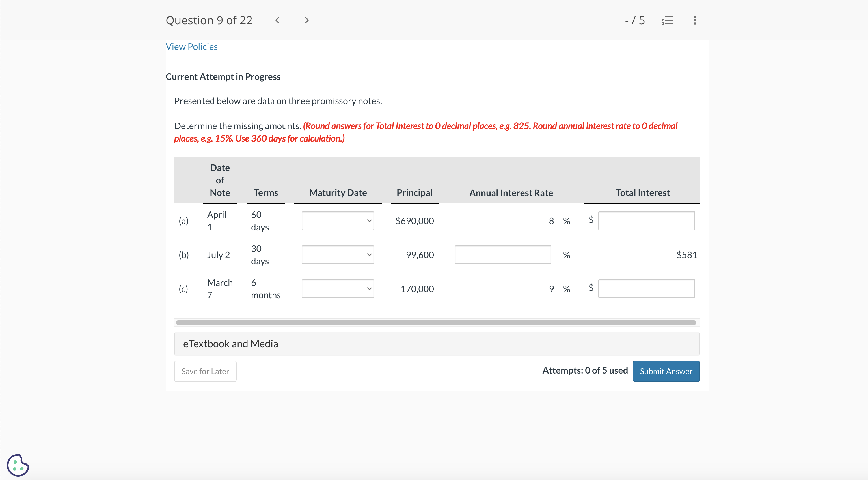This screenshot has height=480, width=868.
Task: Click the Terms column header
Action: pyautogui.click(x=265, y=193)
